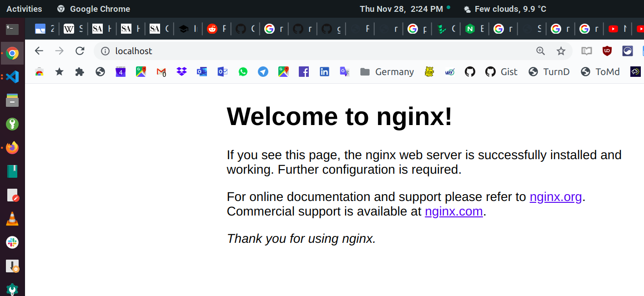Open the green key password manager

click(x=12, y=124)
